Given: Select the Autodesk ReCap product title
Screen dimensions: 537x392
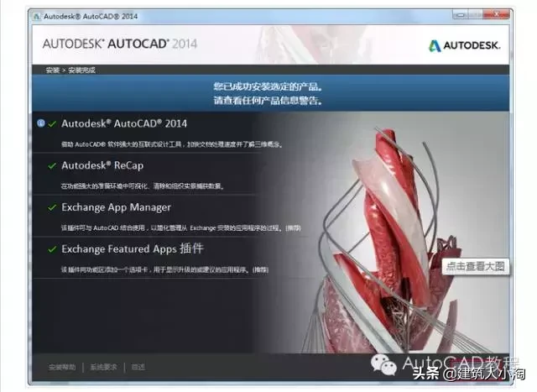Looking at the screenshot, I should point(102,165).
